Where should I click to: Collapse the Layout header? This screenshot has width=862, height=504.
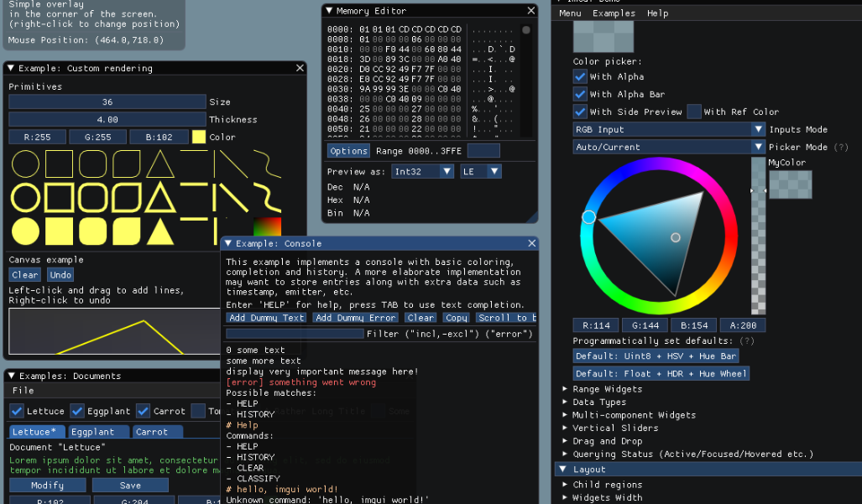pos(708,470)
